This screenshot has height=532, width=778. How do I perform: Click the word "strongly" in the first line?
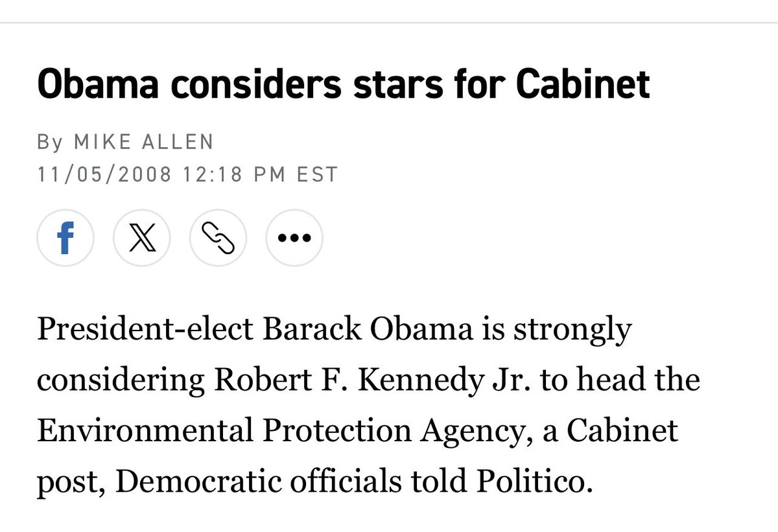[572, 330]
